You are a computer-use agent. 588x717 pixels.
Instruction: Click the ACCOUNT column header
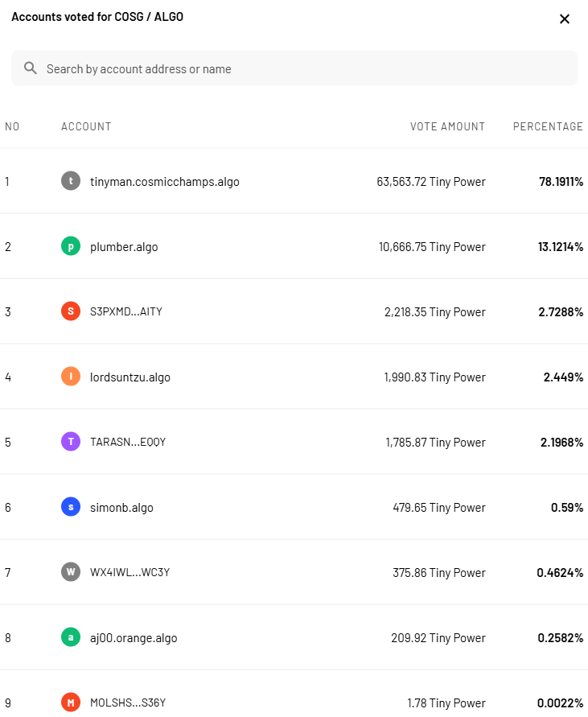tap(86, 126)
